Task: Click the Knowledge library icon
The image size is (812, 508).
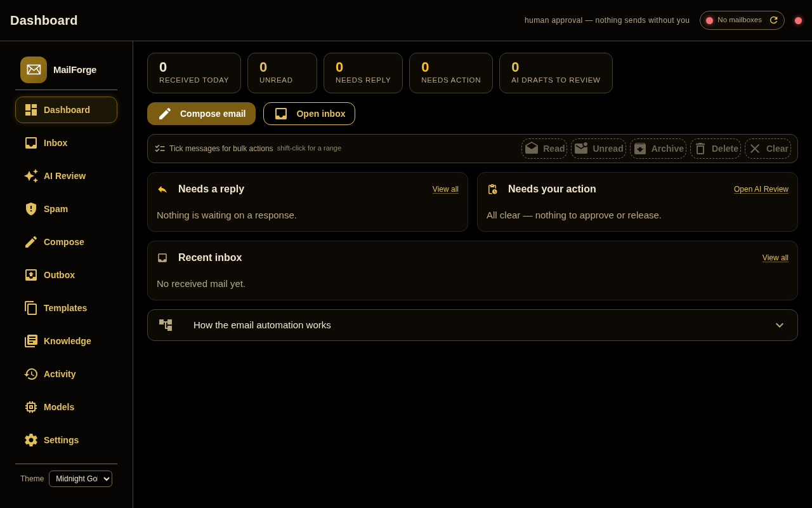Action: point(31,341)
